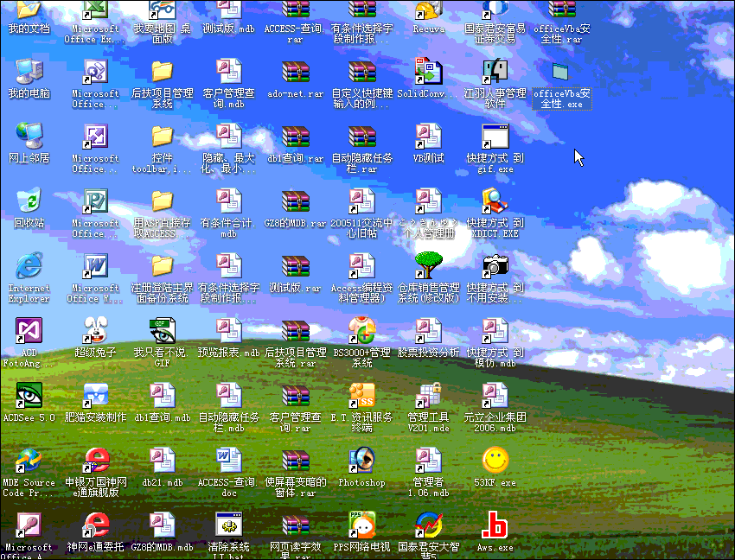Image resolution: width=735 pixels, height=560 pixels.
Task: Select the 仓库销售管理系统(修改版) tree icon
Action: pyautogui.click(x=428, y=266)
